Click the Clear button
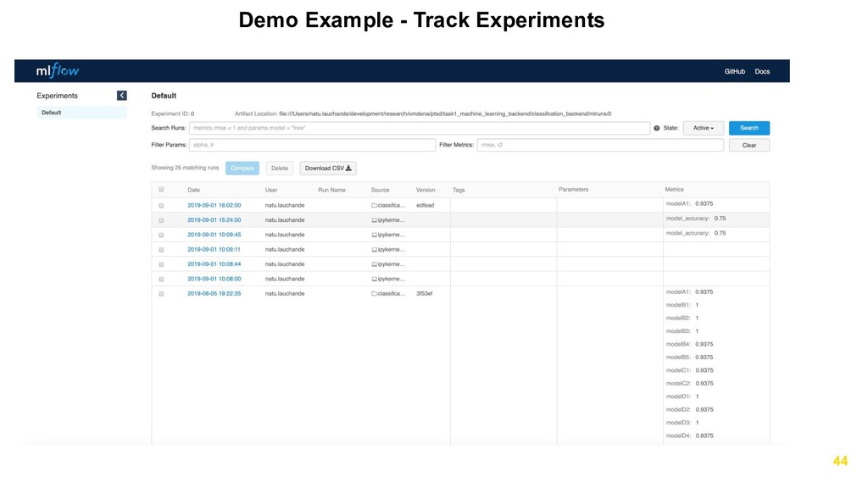 pos(749,146)
